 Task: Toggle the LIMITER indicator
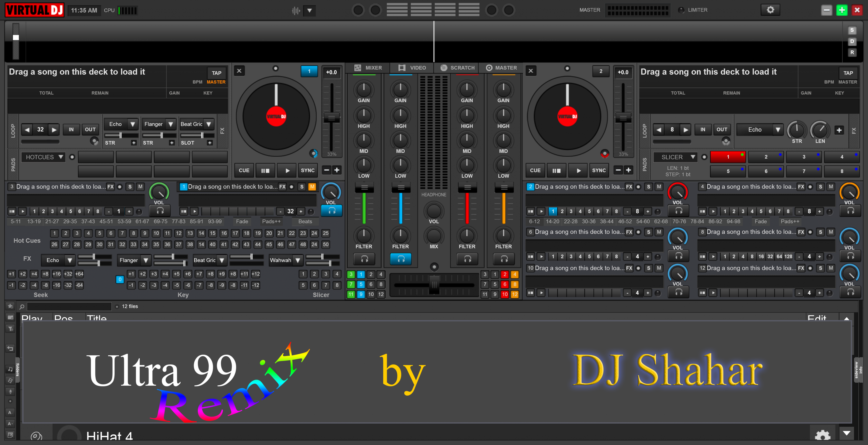pos(681,10)
